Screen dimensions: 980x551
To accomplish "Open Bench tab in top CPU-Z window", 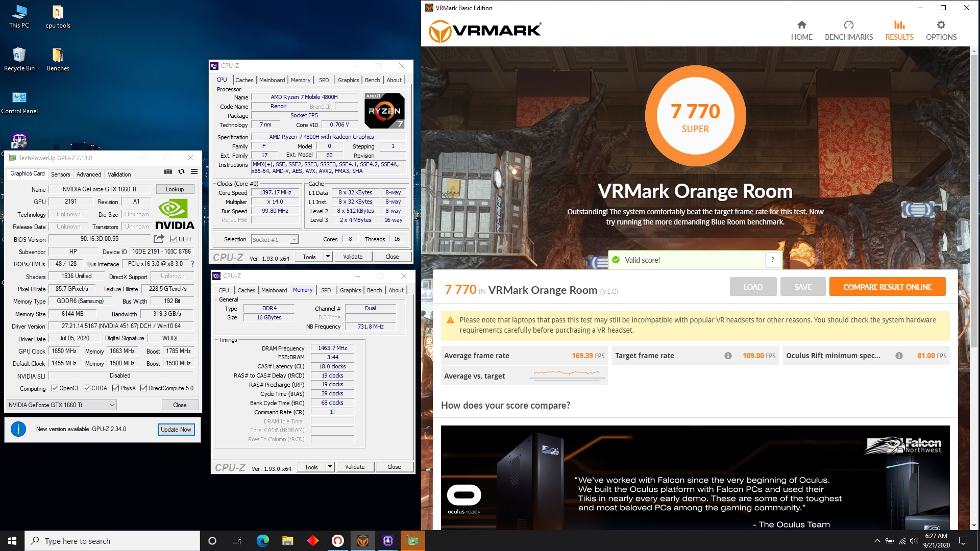I will tap(372, 80).
